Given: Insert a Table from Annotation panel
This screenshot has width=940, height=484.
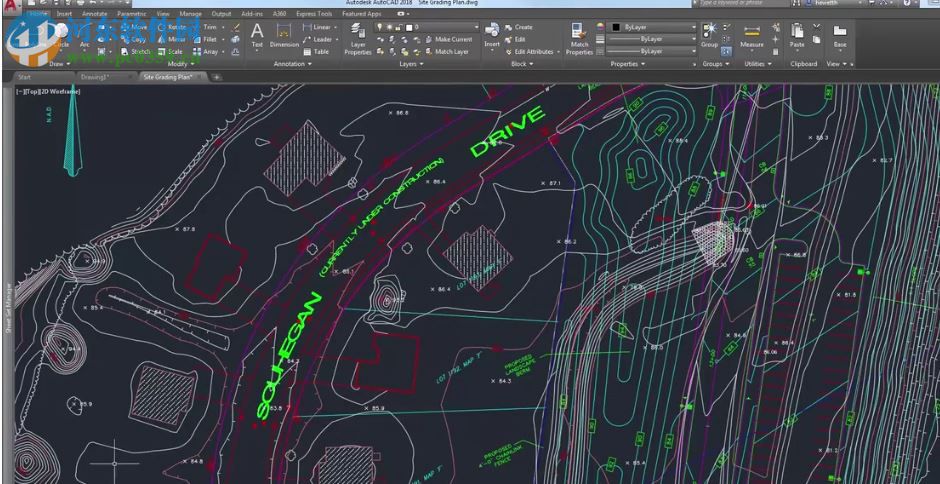Looking at the screenshot, I should 317,52.
